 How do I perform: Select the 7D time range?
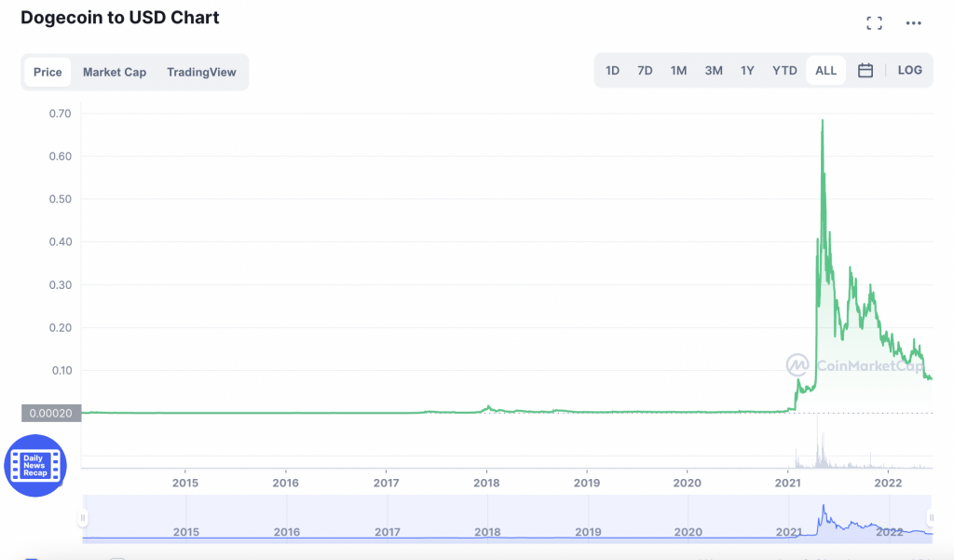[x=645, y=71]
